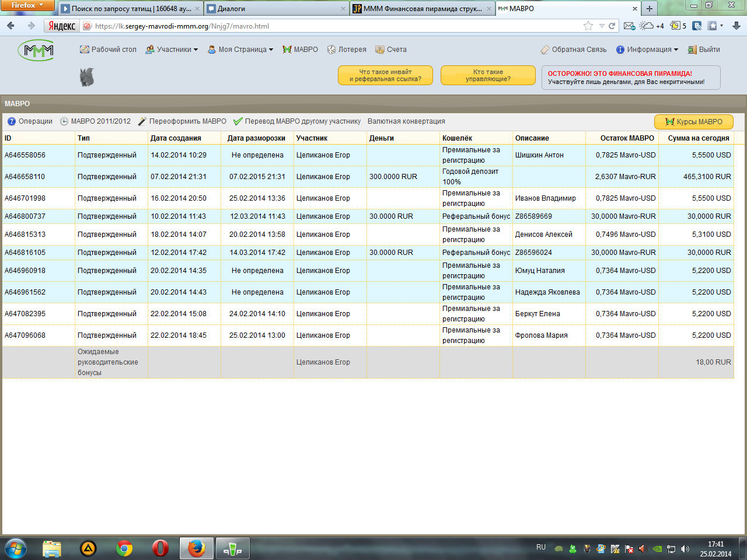Screen dimensions: 747x560
Task: Click Перевод МАВРО другому участнику
Action: click(297, 121)
